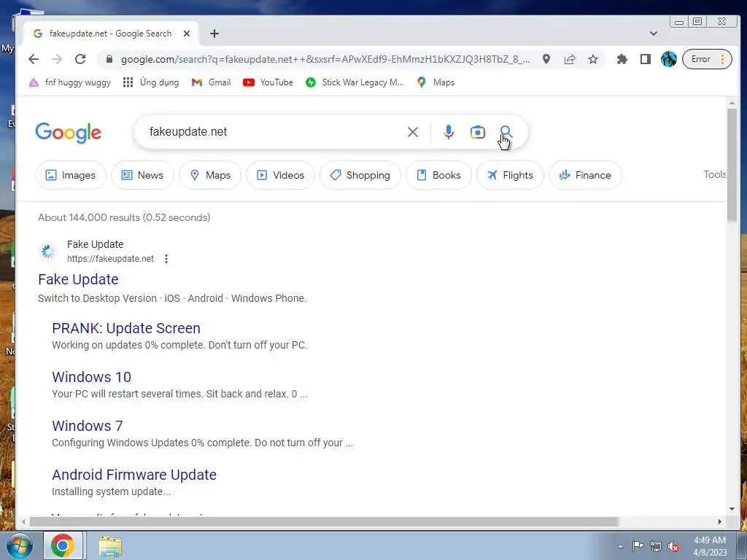Toggle the Chrome side panel
This screenshot has width=747, height=560.
pyautogui.click(x=645, y=59)
